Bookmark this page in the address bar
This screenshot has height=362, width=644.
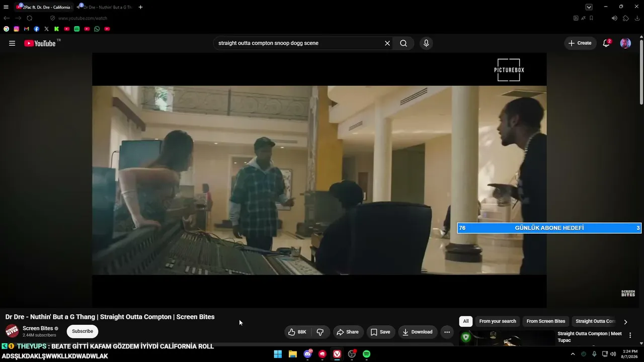coord(591,18)
